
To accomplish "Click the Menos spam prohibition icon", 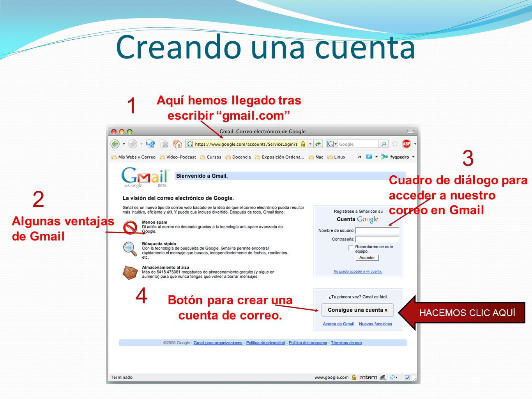I will point(130,227).
